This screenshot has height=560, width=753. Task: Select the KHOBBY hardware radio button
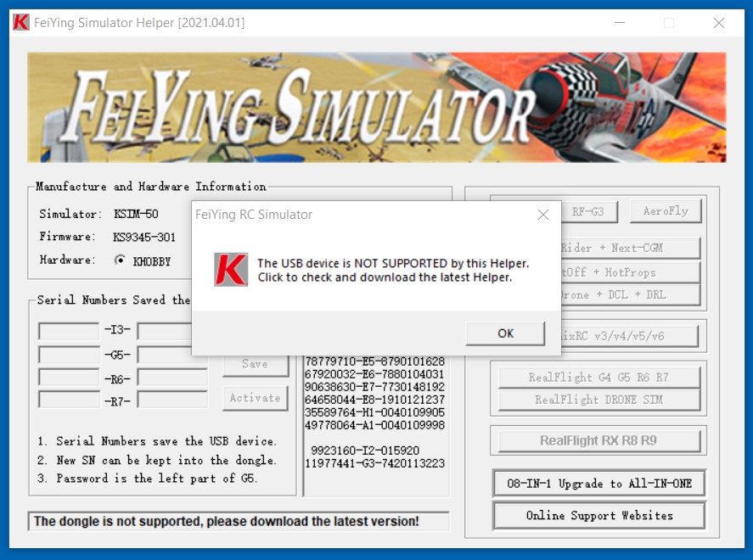pyautogui.click(x=120, y=260)
